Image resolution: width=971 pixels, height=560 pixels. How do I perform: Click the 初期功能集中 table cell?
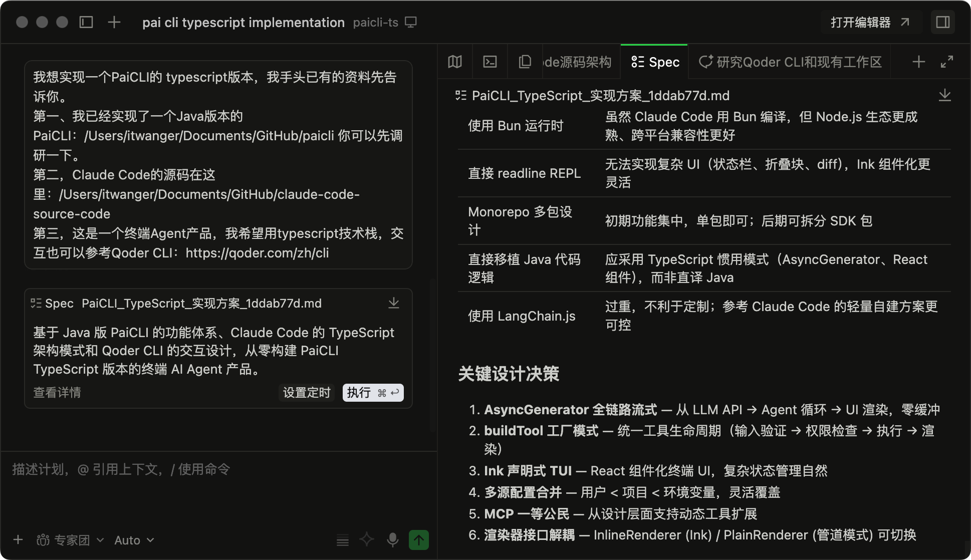pos(739,221)
